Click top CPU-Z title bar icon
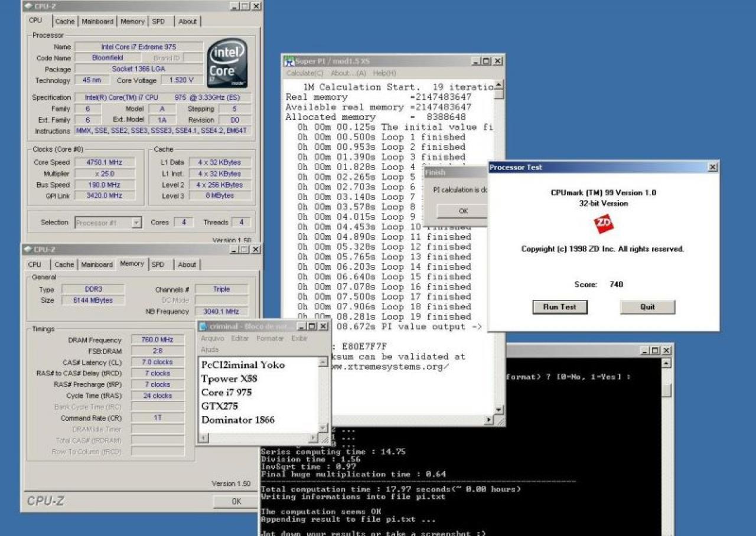 [x=28, y=6]
